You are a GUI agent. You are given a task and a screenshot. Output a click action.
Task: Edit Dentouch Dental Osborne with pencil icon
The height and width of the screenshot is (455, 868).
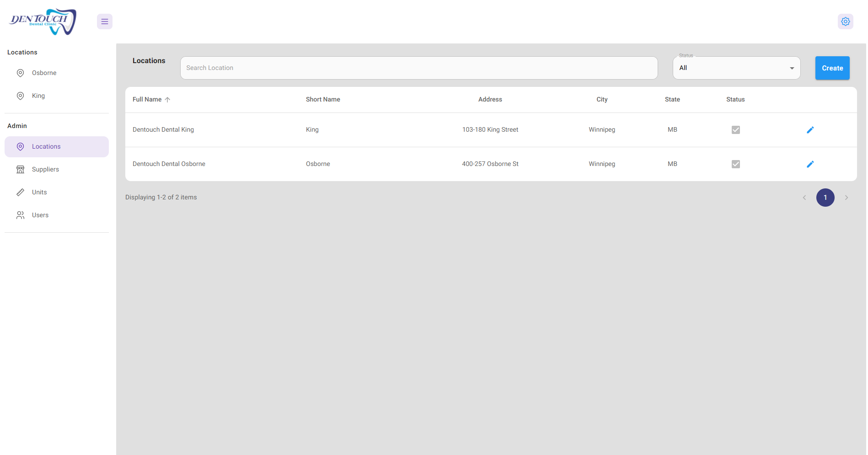point(810,164)
